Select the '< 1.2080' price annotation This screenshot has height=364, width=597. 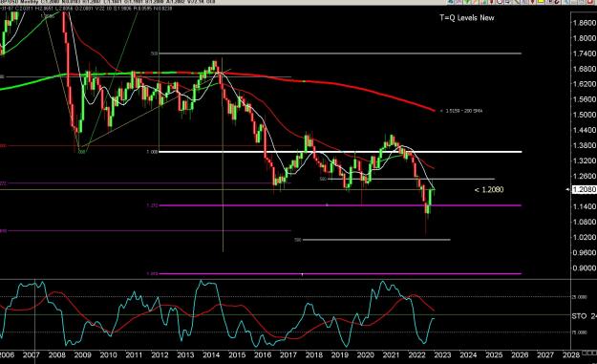click(x=489, y=189)
